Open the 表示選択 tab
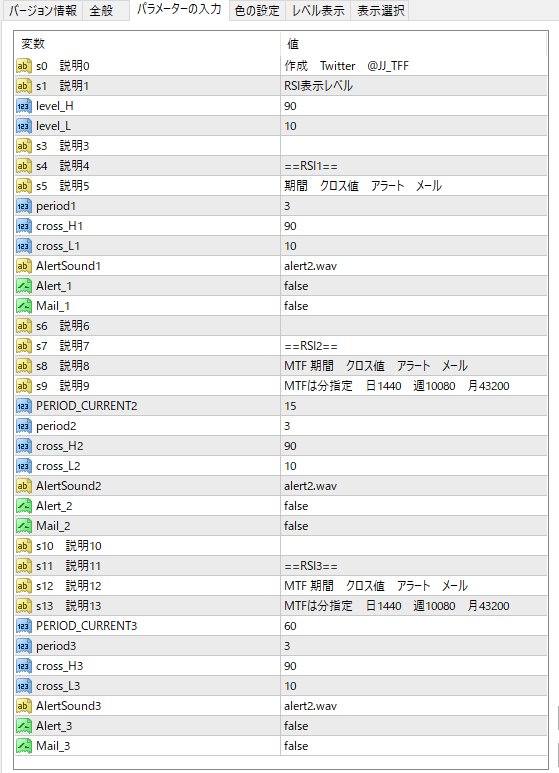The height and width of the screenshot is (773, 559). click(380, 10)
